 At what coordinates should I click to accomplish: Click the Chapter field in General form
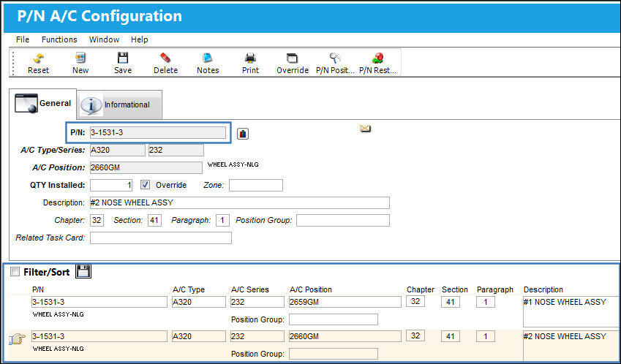(x=97, y=221)
